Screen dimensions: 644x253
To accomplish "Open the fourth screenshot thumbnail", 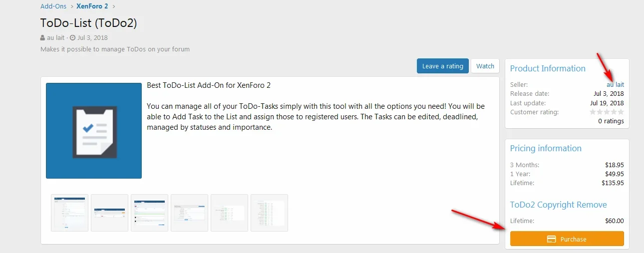I will pos(189,213).
